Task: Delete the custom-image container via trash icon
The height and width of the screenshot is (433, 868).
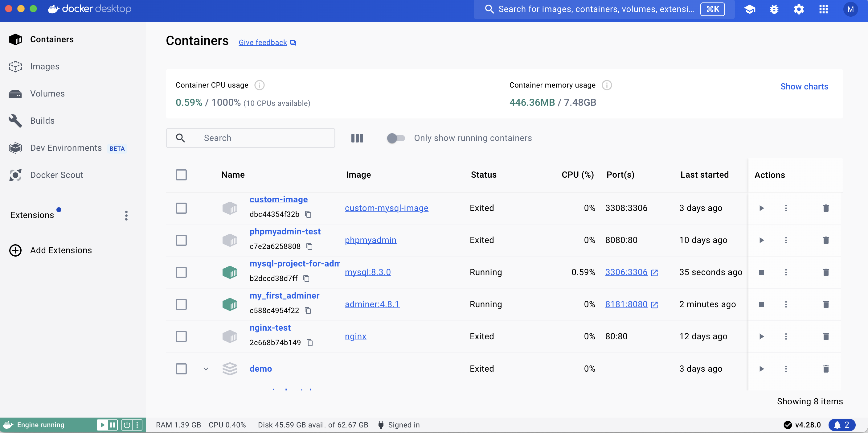Action: point(825,208)
